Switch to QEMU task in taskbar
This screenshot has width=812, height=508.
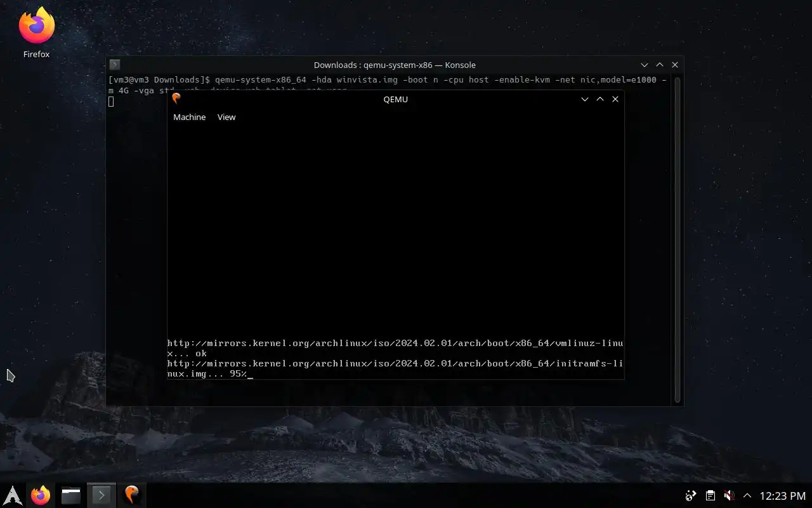point(131,495)
